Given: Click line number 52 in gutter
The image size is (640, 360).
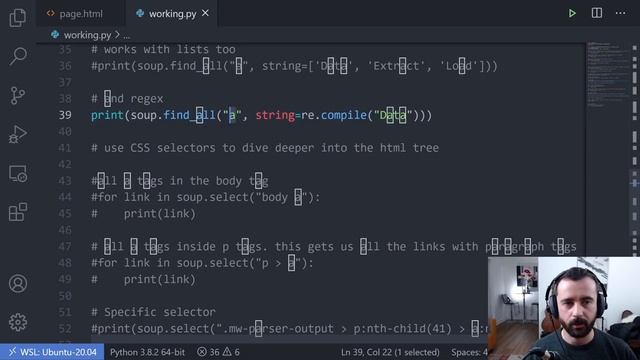Looking at the screenshot, I should tap(65, 329).
